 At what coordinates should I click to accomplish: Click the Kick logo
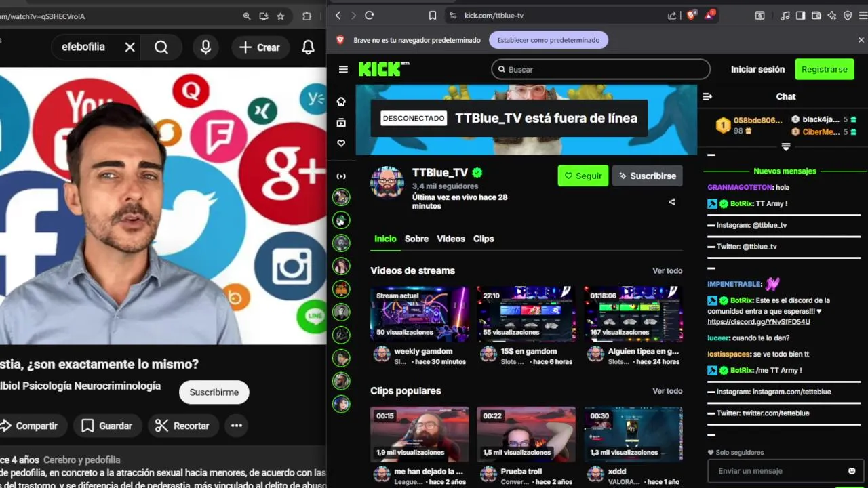[384, 68]
